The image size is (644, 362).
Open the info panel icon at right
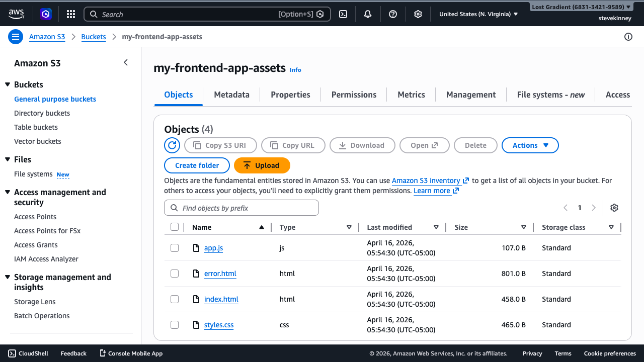click(x=628, y=37)
